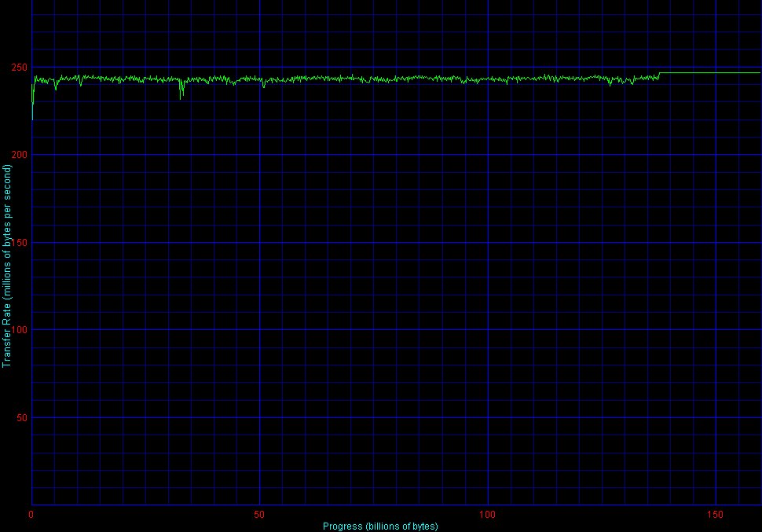Select the 50 label on the transfer rate axis
The height and width of the screenshot is (532, 762).
point(22,418)
